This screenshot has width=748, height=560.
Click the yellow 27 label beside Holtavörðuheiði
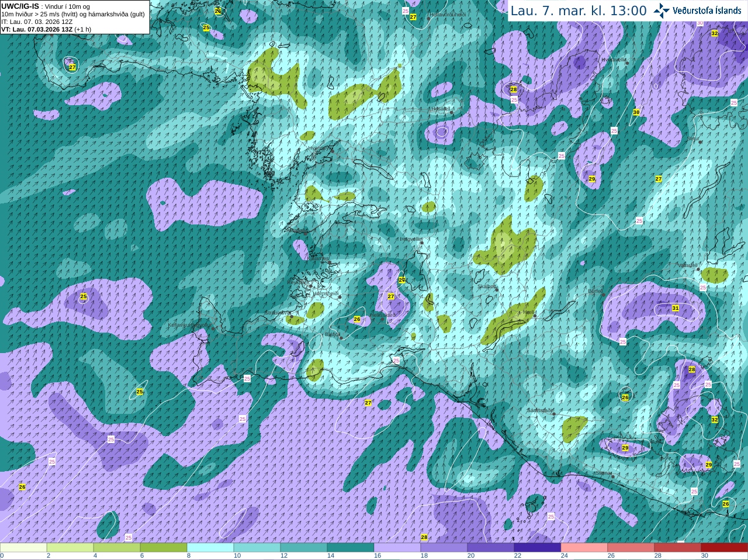pyautogui.click(x=413, y=17)
